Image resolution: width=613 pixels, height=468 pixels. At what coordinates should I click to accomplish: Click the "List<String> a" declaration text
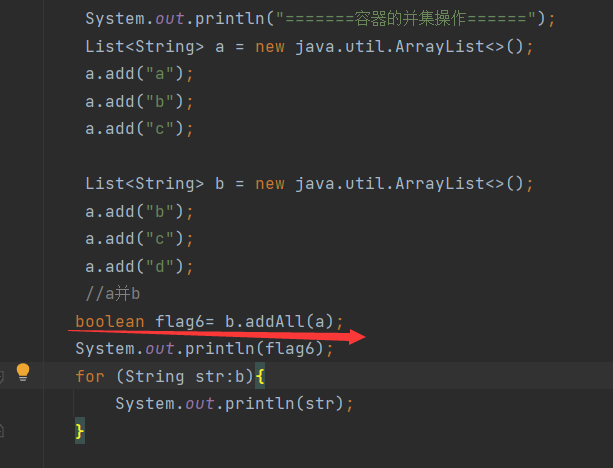(x=155, y=47)
